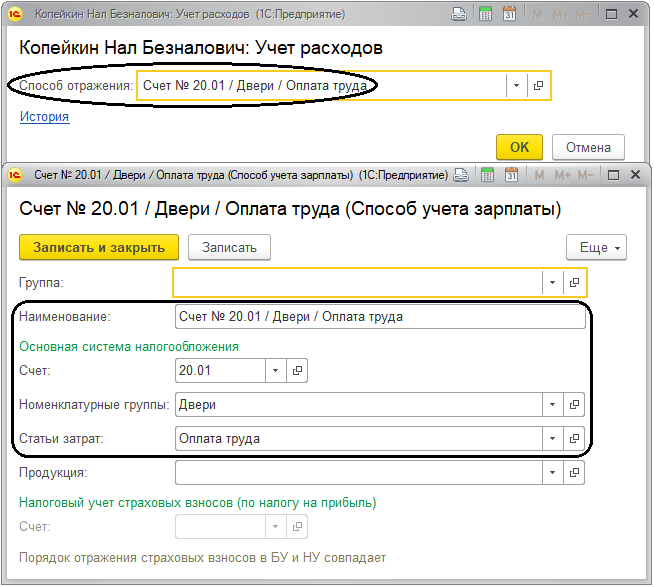Open the calculator in lower window title bar
The width and height of the screenshot is (654, 587).
tap(487, 175)
